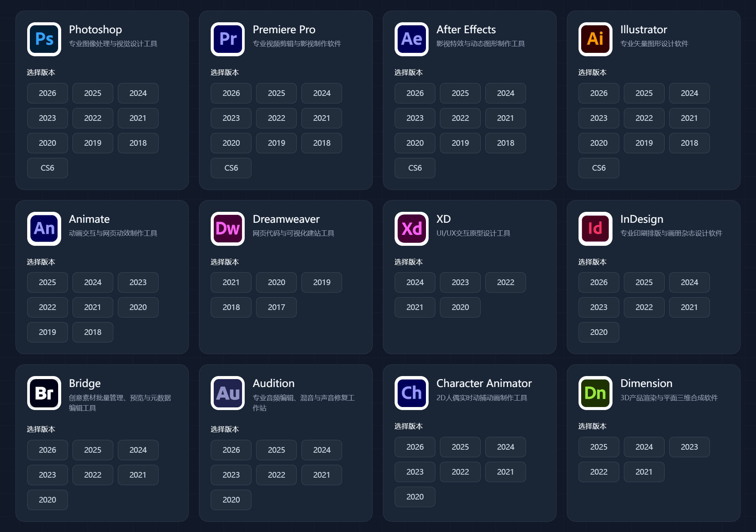
Task: Click the Premiere Pro Pr icon
Action: (228, 39)
